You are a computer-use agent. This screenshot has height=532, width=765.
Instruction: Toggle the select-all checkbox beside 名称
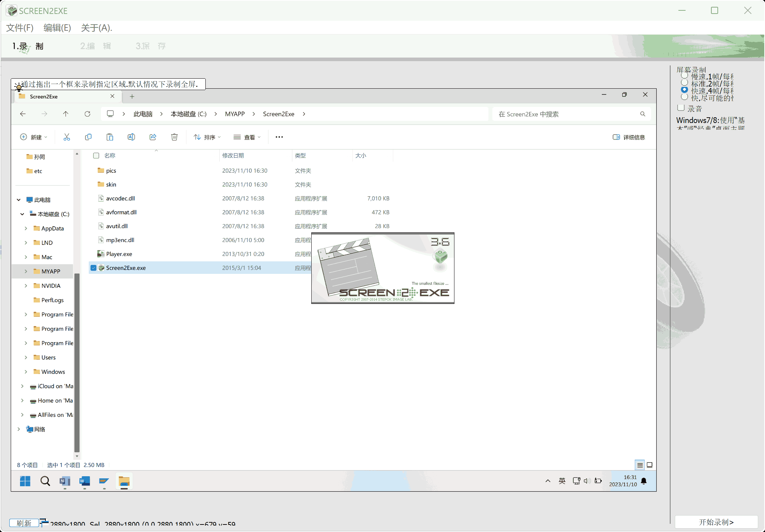point(96,156)
